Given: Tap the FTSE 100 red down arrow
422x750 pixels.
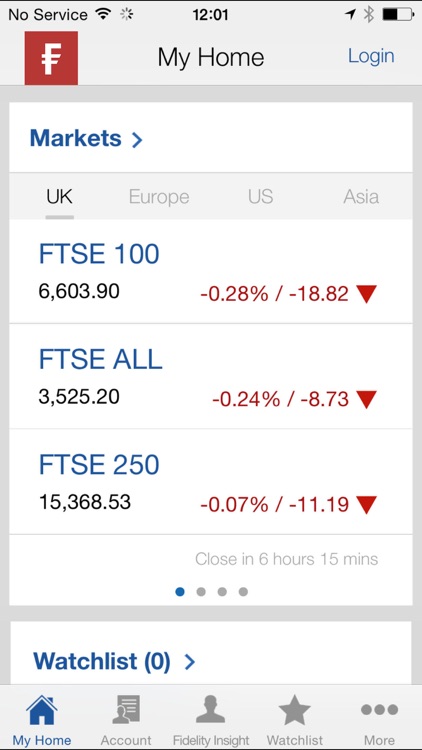Looking at the screenshot, I should click(x=367, y=294).
